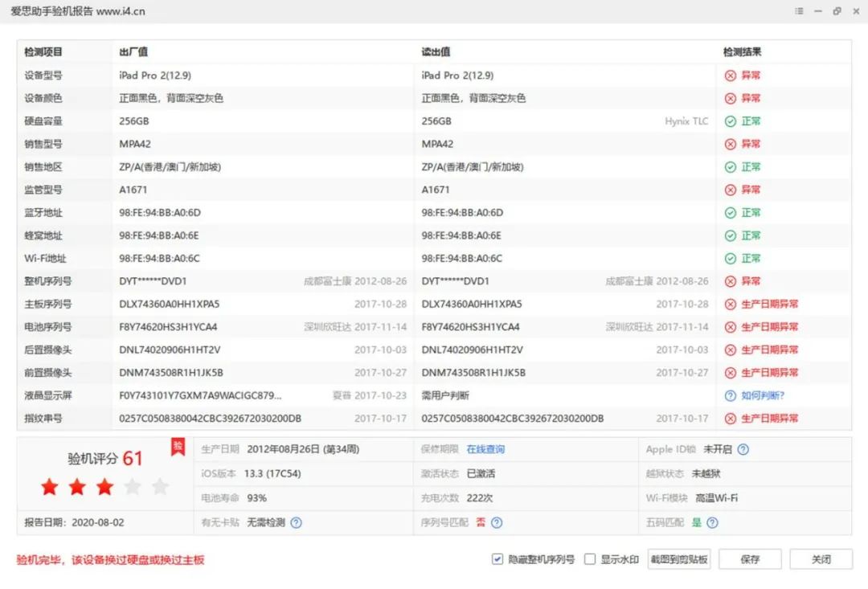868x589 pixels.
Task: Click the 截图到剪贴板 button
Action: coord(679,558)
